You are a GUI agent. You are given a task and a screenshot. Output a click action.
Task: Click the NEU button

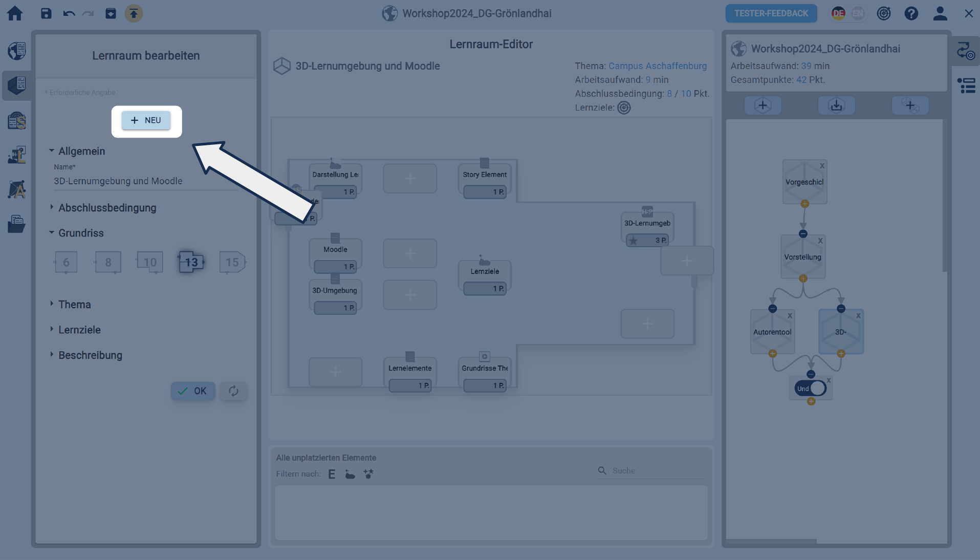tap(146, 120)
